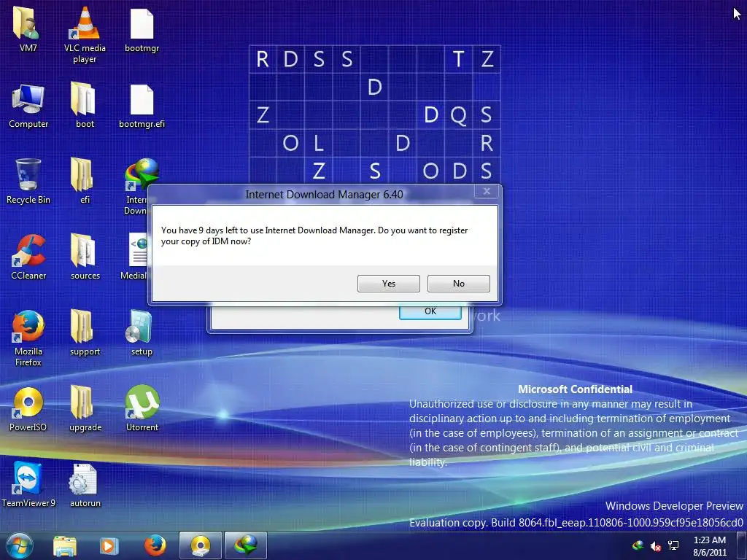The width and height of the screenshot is (747, 560).
Task: Open the sources folder icon
Action: 85,257
